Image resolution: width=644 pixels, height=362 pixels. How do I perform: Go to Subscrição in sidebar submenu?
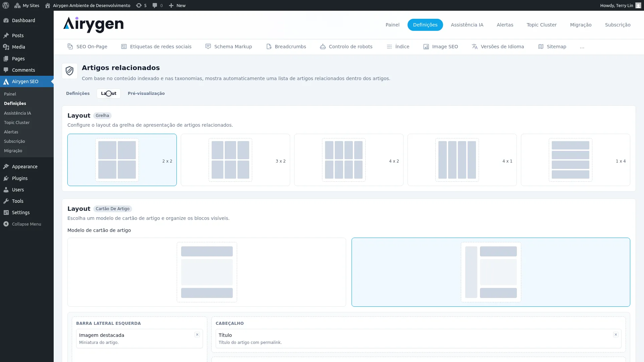(x=14, y=141)
